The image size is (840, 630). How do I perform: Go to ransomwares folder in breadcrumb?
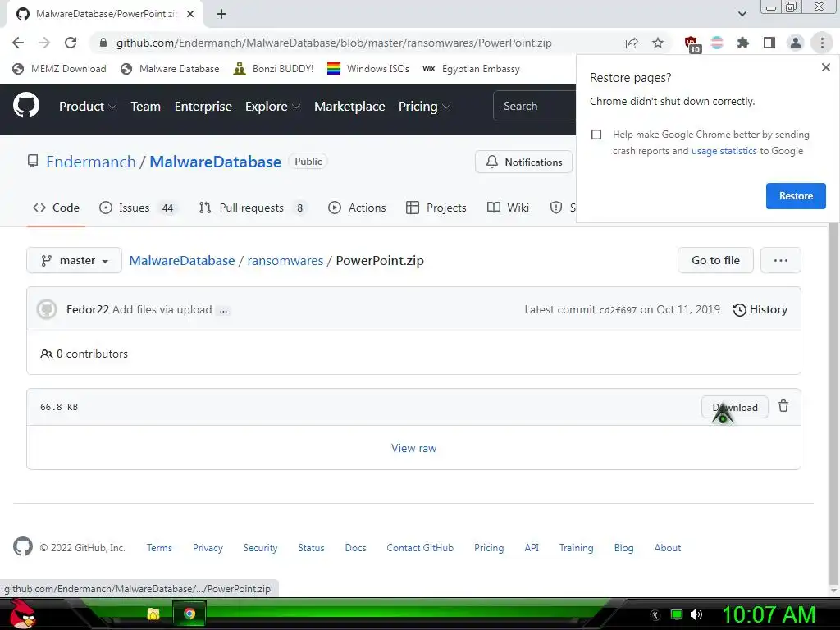(285, 260)
